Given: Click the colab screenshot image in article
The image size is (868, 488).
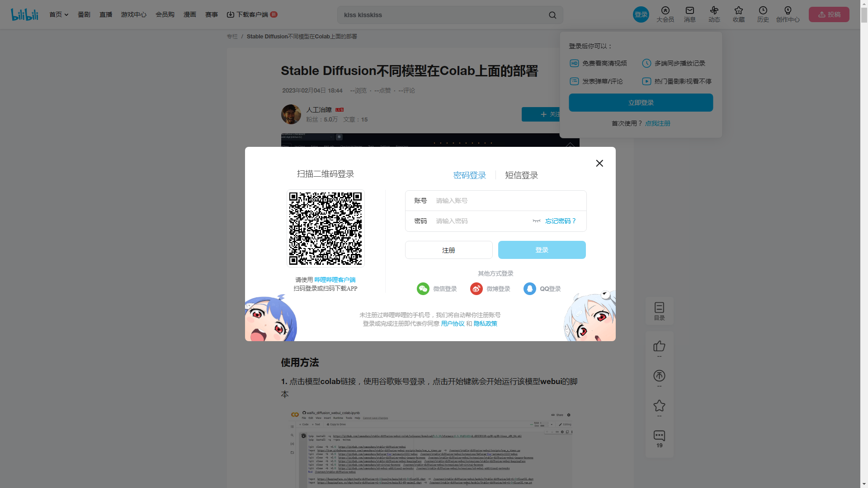Looking at the screenshot, I should pos(430,449).
